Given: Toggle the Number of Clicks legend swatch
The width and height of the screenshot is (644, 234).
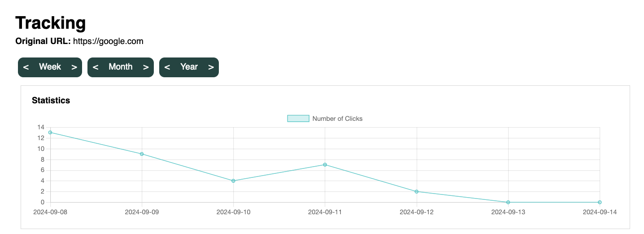Looking at the screenshot, I should pos(298,119).
